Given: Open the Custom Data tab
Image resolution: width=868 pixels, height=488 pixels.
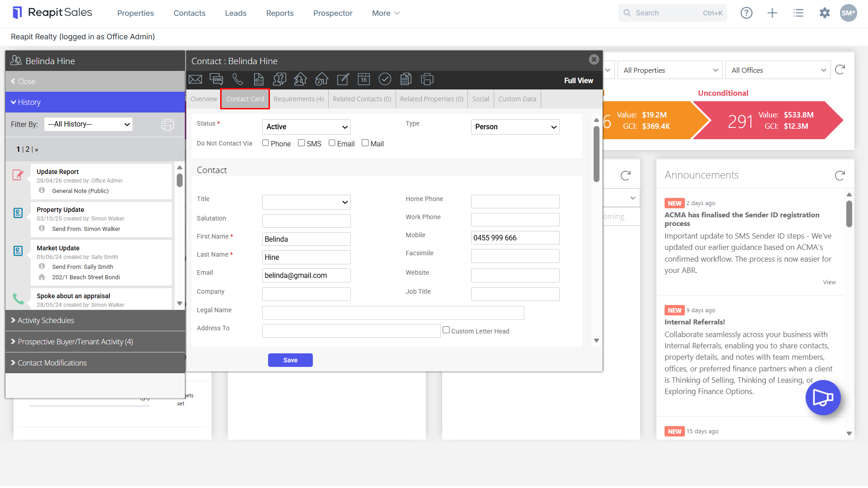Looking at the screenshot, I should 517,99.
